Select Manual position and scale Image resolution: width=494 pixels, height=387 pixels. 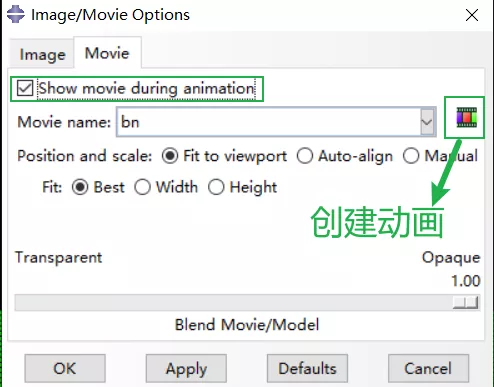(x=411, y=156)
